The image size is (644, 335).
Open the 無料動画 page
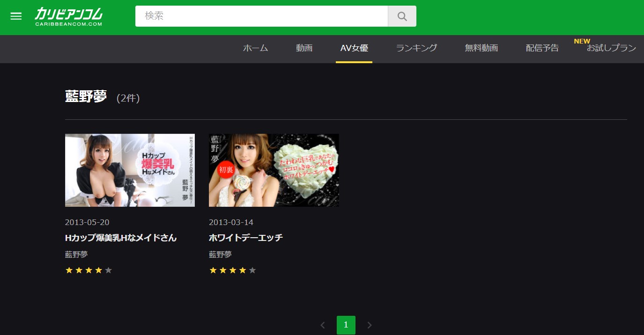coord(481,48)
